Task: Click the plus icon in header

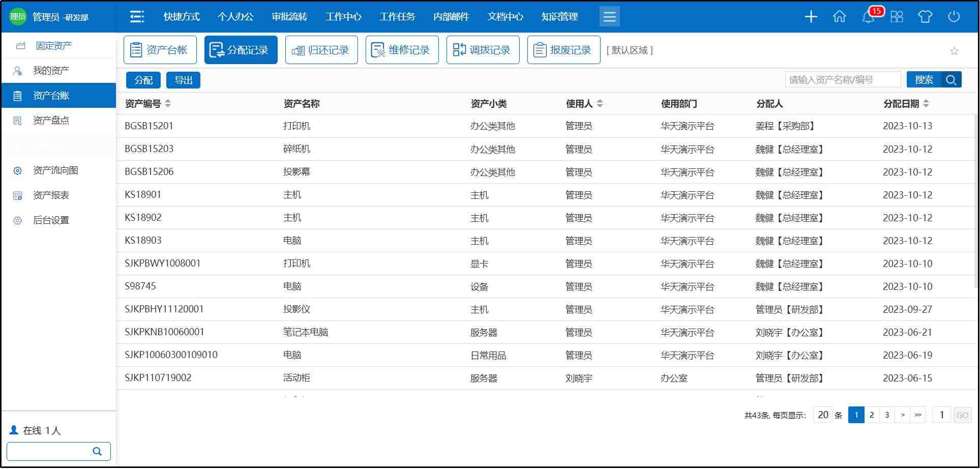Action: (x=811, y=17)
